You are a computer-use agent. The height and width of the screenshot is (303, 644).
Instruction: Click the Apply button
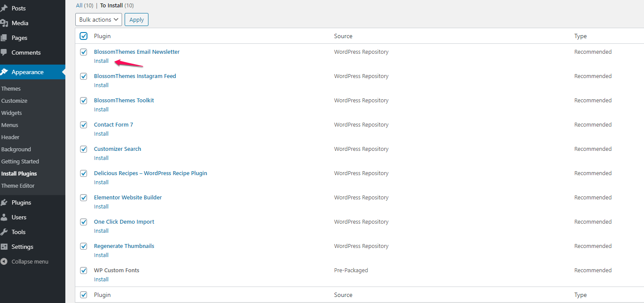(x=136, y=20)
